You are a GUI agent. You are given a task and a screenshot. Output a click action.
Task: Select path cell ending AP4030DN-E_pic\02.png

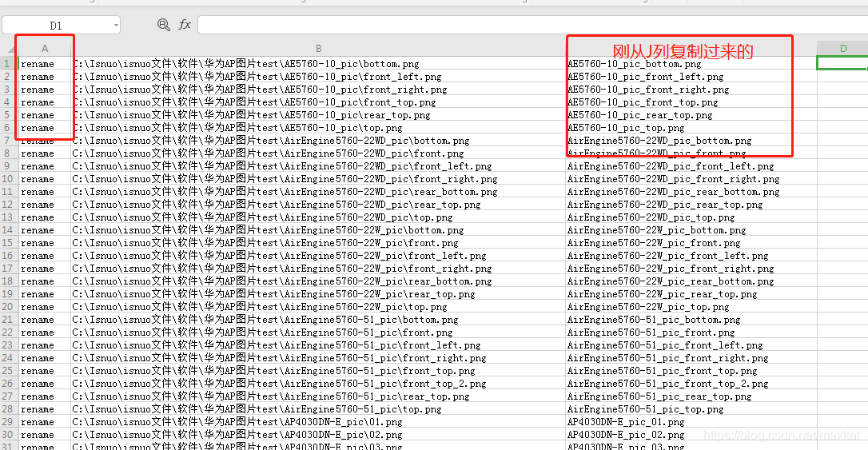(318, 435)
